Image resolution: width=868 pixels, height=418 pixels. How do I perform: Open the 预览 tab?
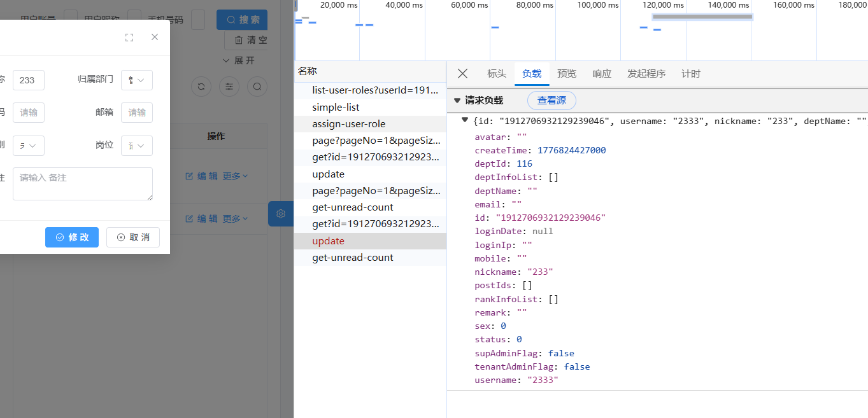click(567, 74)
